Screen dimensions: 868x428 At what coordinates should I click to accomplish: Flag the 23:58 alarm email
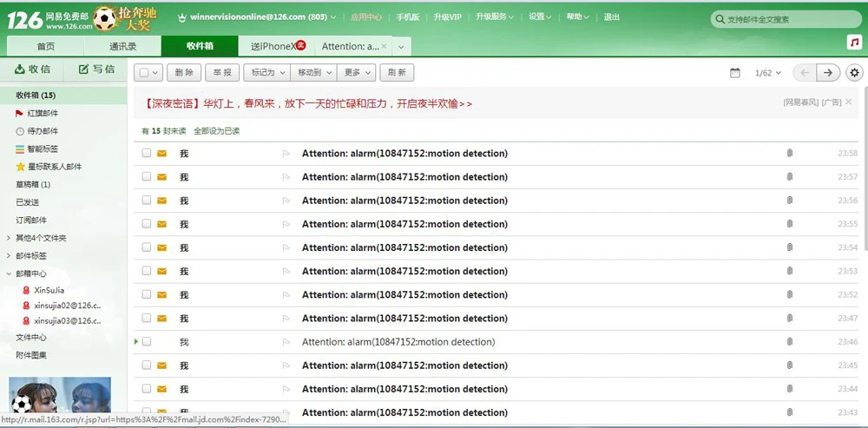pos(286,154)
